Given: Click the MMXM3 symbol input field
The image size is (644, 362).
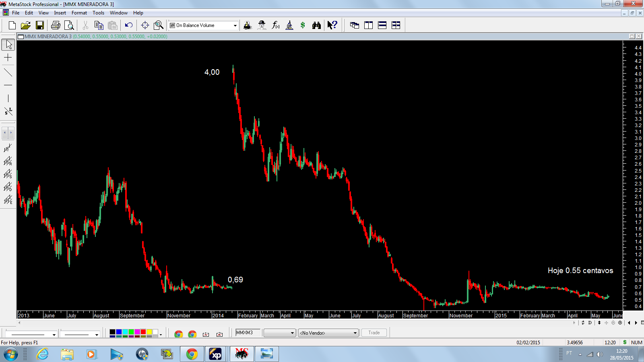Looking at the screenshot, I should tap(248, 333).
